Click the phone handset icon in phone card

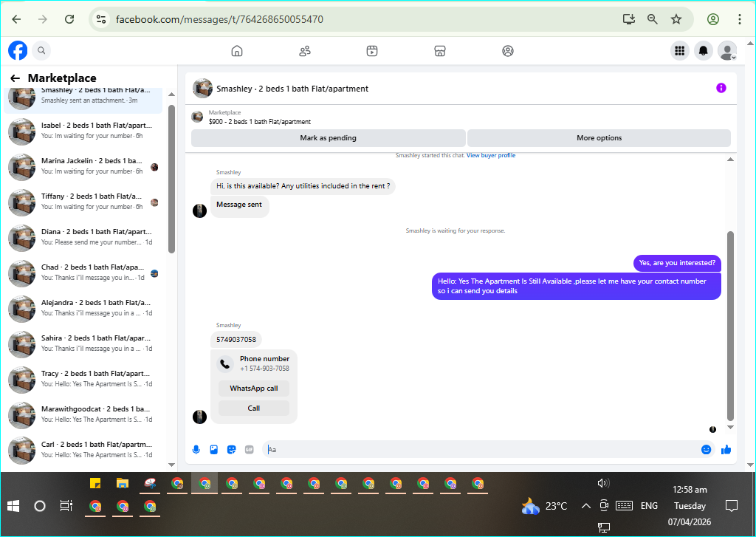pos(225,363)
